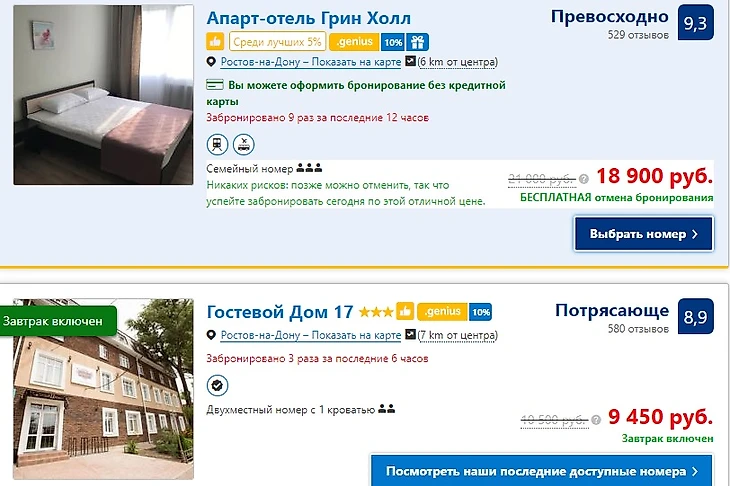Image resolution: width=730 pixels, height=486 pixels.
Task: Click the 8,9 review score badge
Action: [696, 316]
